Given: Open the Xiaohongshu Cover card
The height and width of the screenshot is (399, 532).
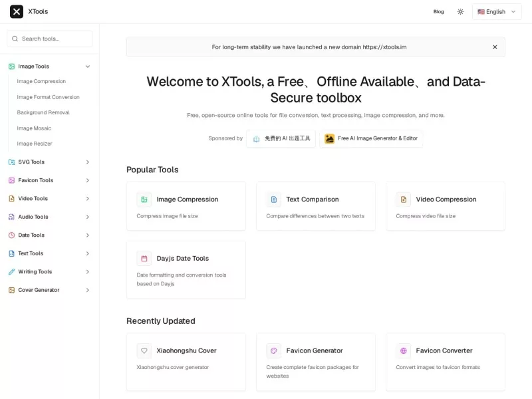Looking at the screenshot, I should pos(186,362).
